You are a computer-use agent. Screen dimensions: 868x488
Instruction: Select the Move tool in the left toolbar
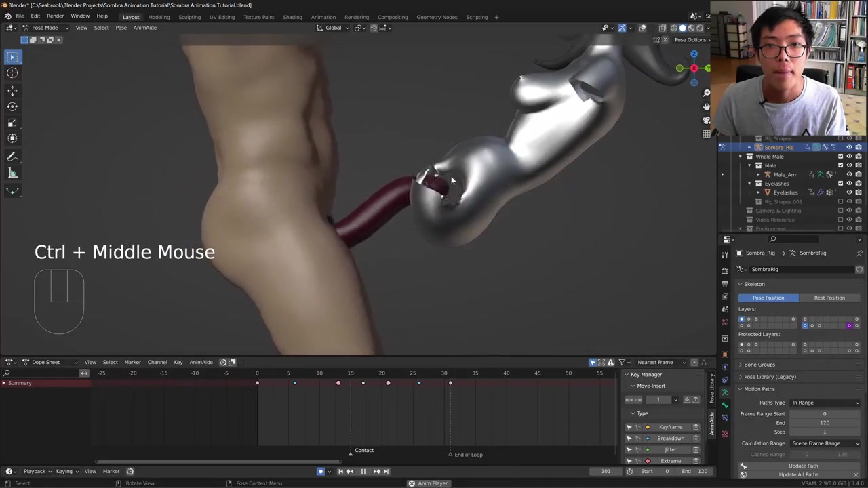[12, 90]
